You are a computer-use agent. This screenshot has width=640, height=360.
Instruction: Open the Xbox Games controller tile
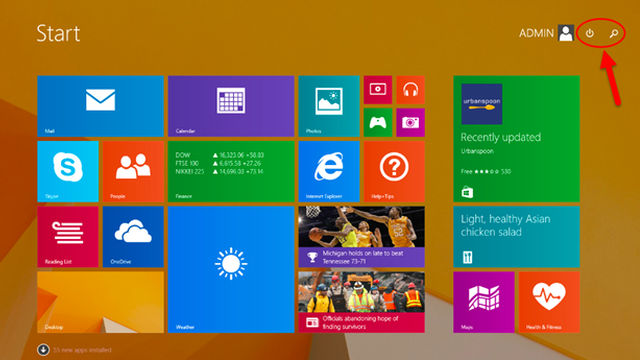tap(378, 122)
